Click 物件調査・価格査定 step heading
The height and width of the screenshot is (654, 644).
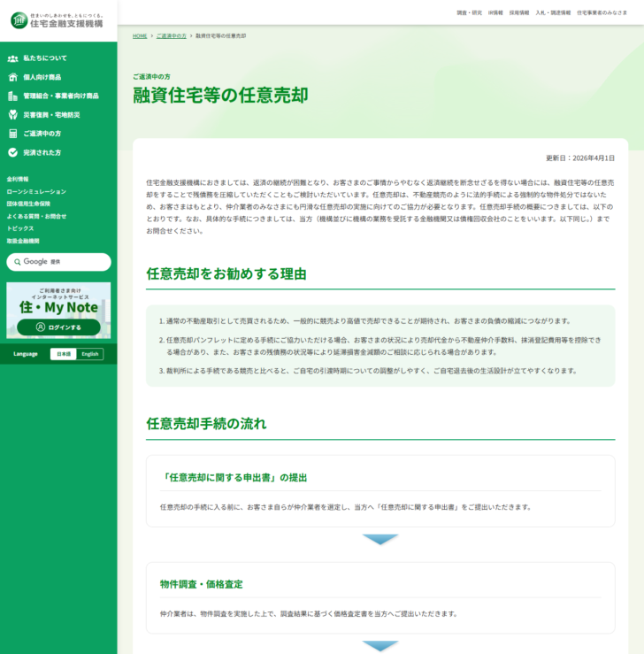[202, 584]
